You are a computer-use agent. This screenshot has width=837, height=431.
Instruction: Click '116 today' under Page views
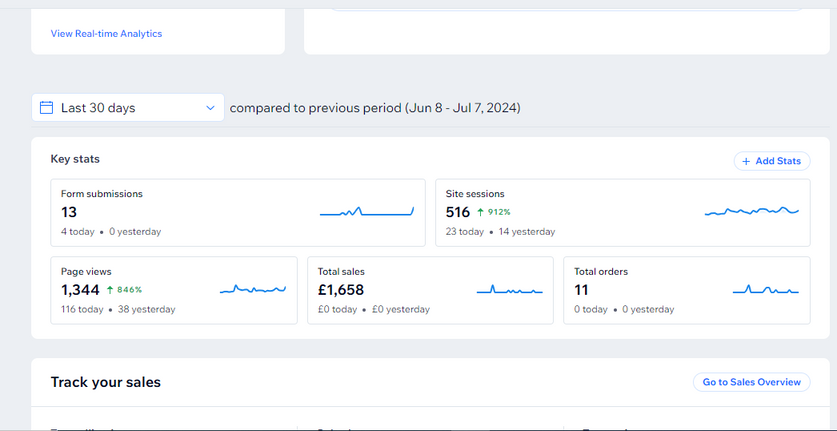(x=82, y=309)
